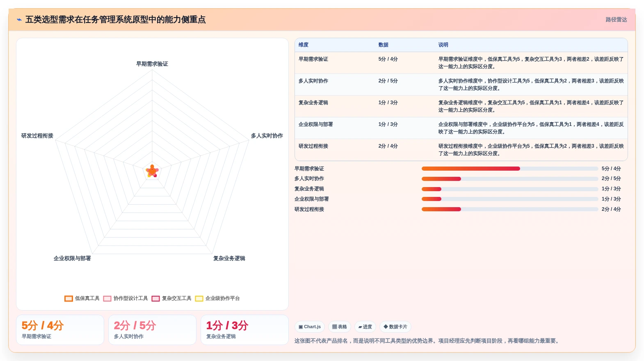
Task: Click the 企业权限与部署 progress bar
Action: (510, 199)
